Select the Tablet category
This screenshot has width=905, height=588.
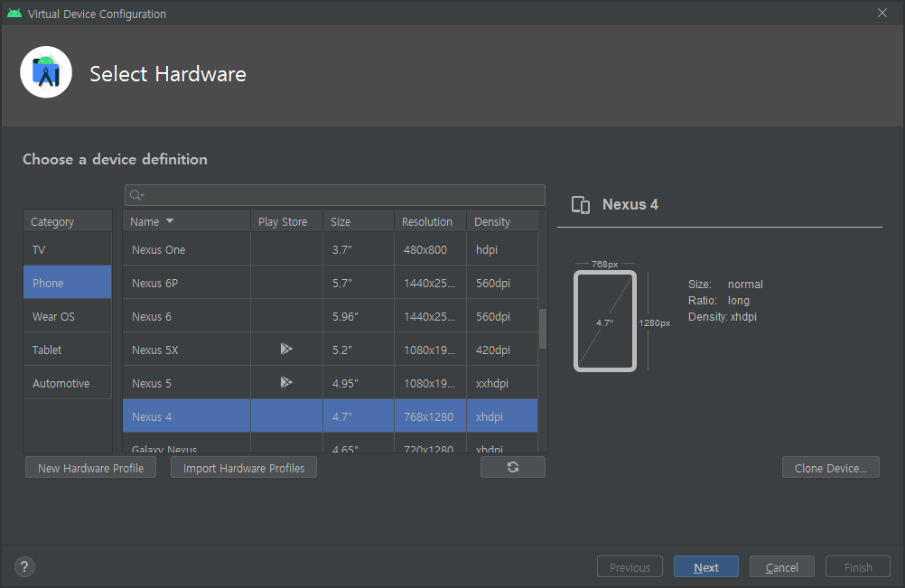(x=68, y=350)
